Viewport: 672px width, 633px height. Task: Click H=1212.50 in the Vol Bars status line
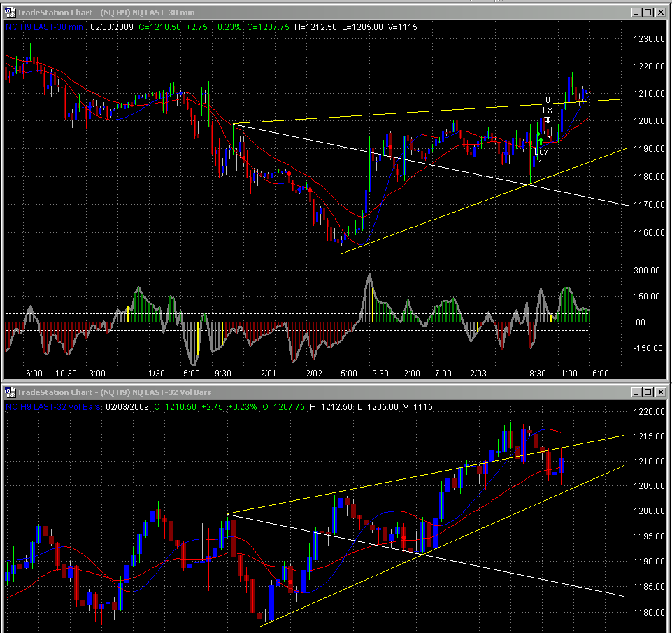click(331, 406)
